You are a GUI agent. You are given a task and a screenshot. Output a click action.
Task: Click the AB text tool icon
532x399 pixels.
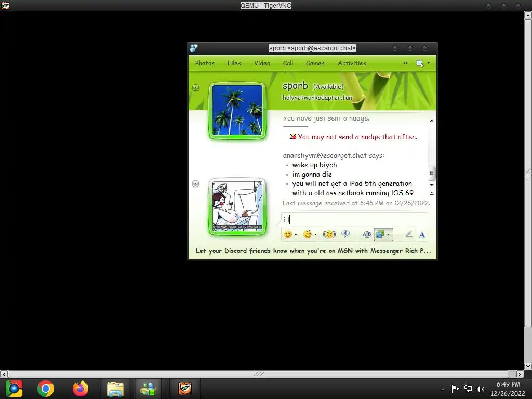366,234
